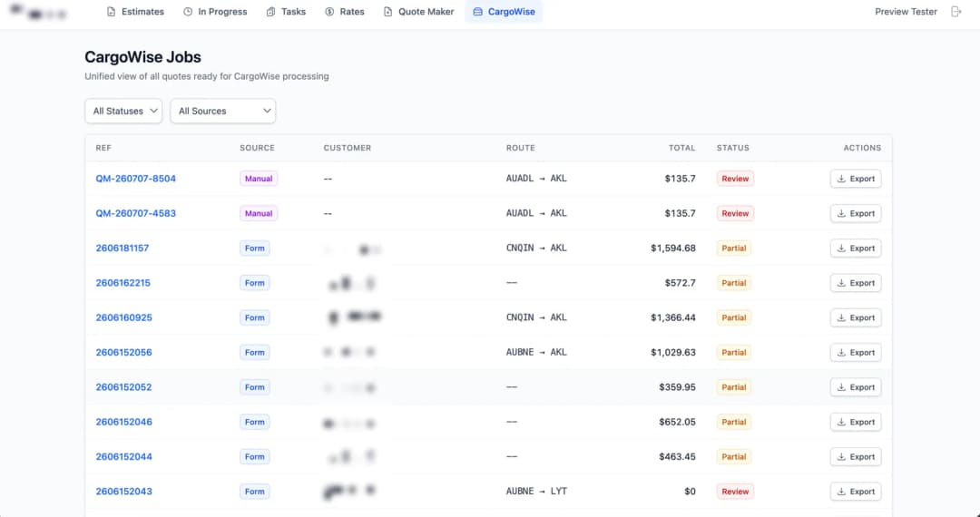The height and width of the screenshot is (517, 980).
Task: Open job 2606152043
Action: [123, 492]
